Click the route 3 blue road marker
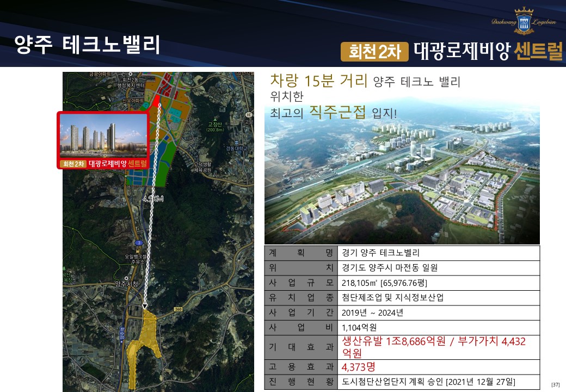Screen dimensions: 566x392 pyautogui.click(x=138, y=243)
